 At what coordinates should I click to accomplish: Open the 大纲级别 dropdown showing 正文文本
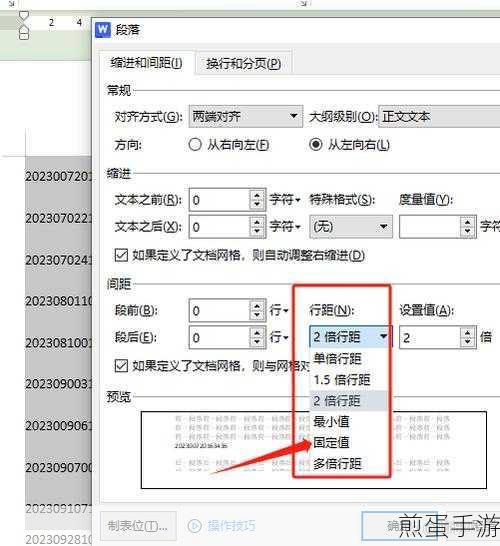[x=439, y=116]
